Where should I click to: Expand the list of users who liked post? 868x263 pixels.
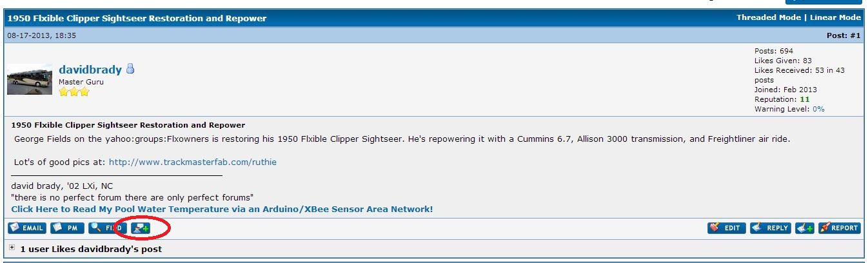point(12,248)
